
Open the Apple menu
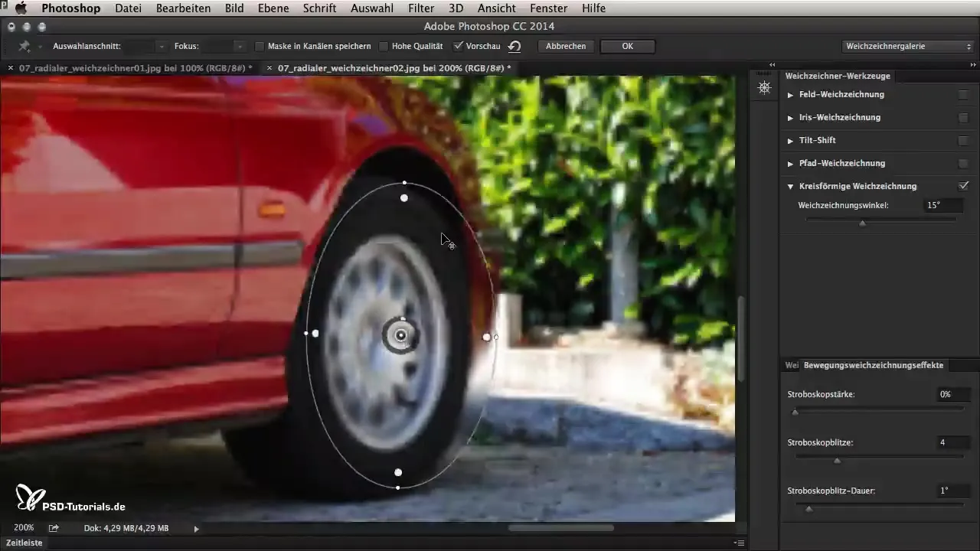tap(21, 8)
